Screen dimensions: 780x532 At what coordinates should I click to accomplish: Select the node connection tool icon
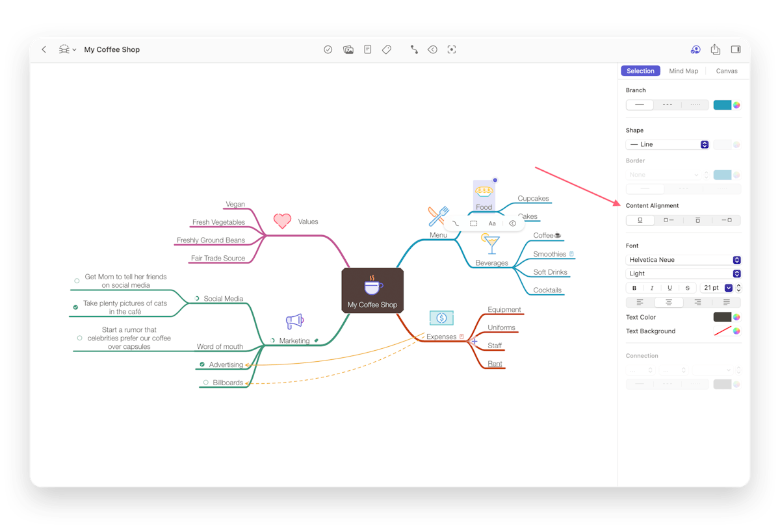tap(414, 49)
